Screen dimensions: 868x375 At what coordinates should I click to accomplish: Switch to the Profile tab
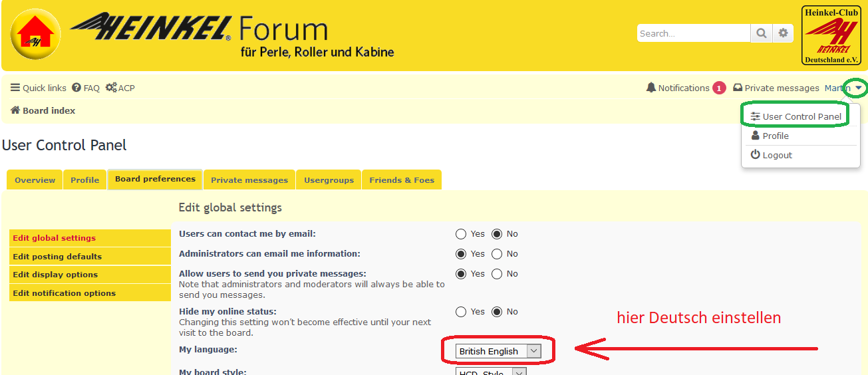(85, 180)
